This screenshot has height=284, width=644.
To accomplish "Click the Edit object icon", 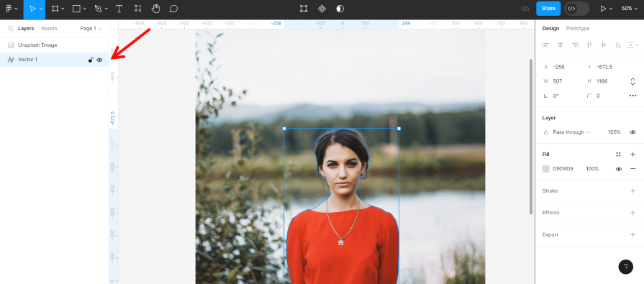I will [304, 9].
